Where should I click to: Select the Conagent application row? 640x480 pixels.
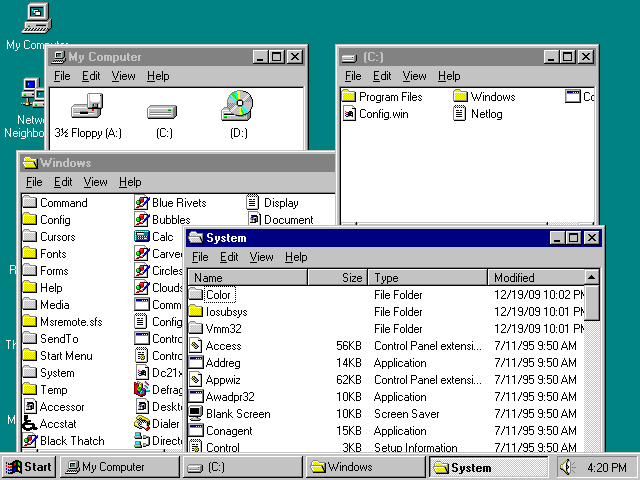pyautogui.click(x=386, y=431)
